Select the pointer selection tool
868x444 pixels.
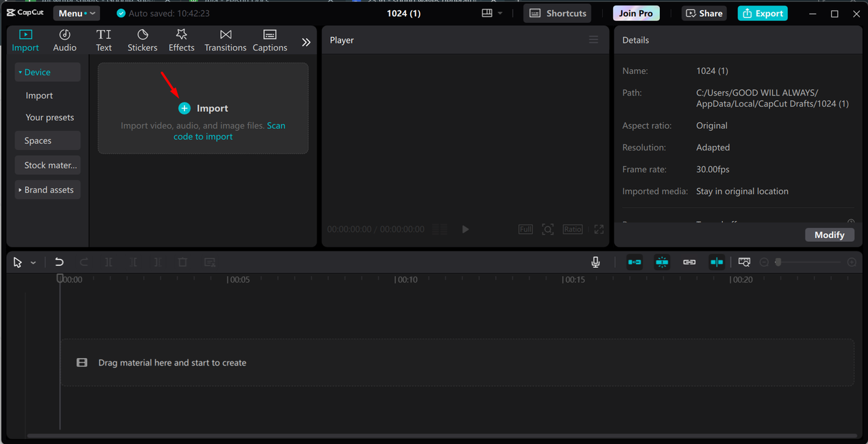point(18,262)
